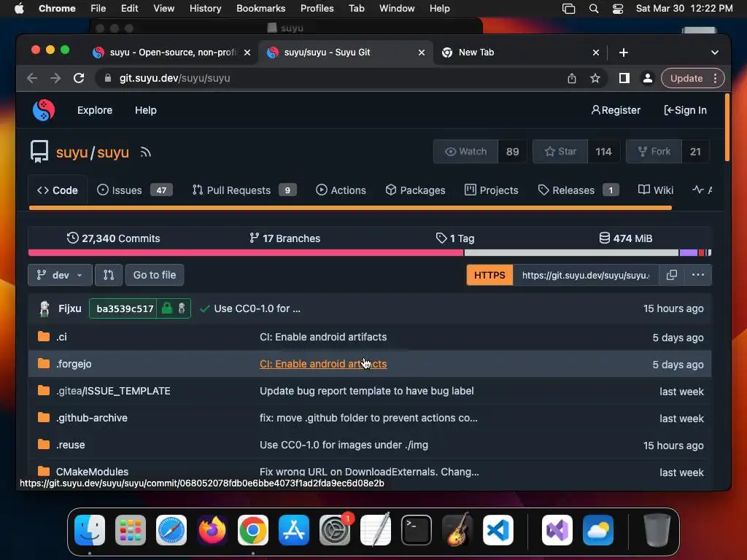Image resolution: width=747 pixels, height=560 pixels.
Task: Close the New Tab tab
Action: (x=595, y=52)
